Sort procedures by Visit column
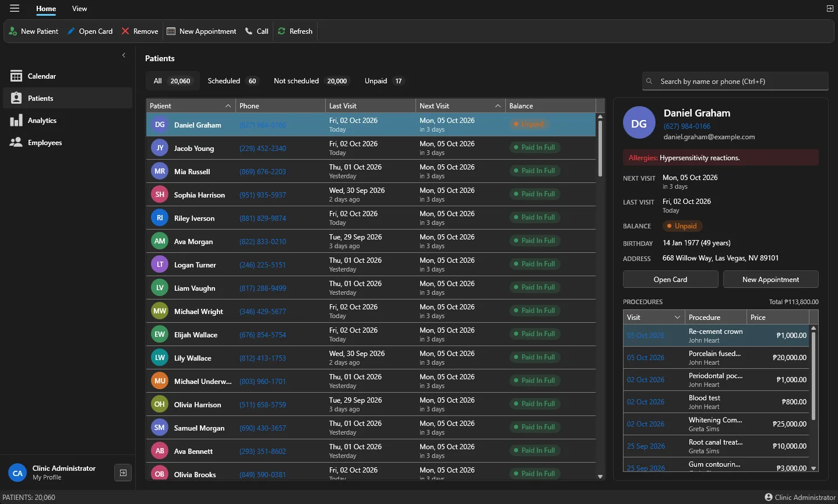838x504 pixels. pos(654,318)
